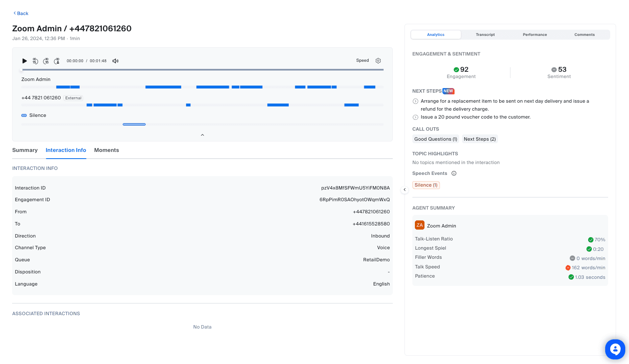Viewport: 629px width, 364px height.
Task: Click the Speech Events info icon
Action: point(454,173)
